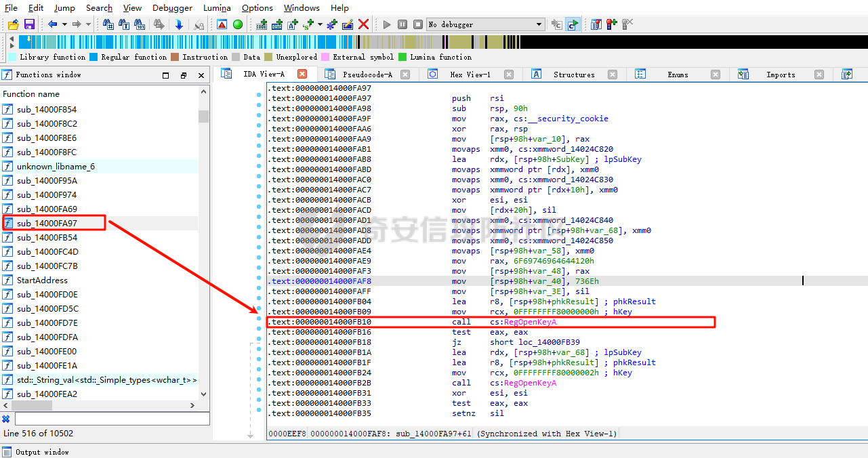Switch to the Structures tab

pos(573,75)
